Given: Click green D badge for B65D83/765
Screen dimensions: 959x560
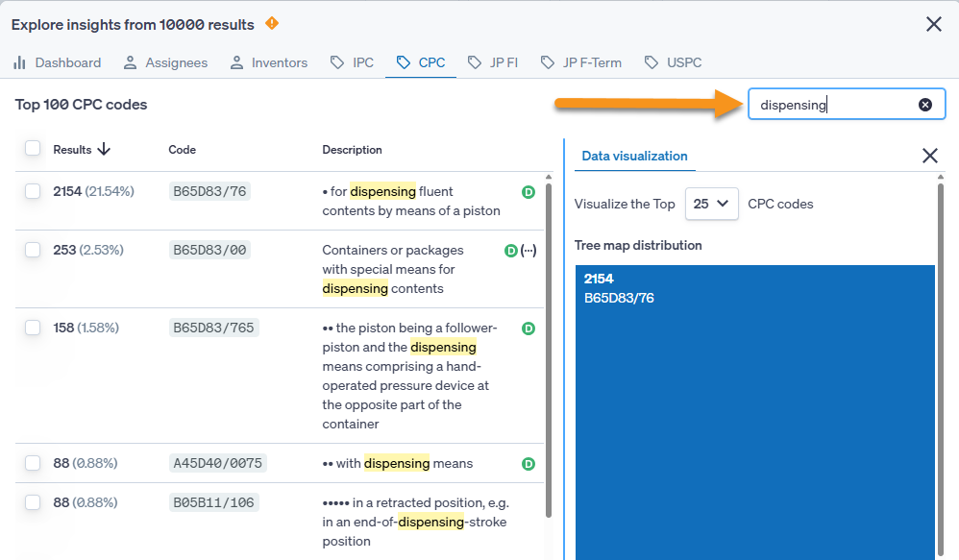Looking at the screenshot, I should click(x=528, y=329).
